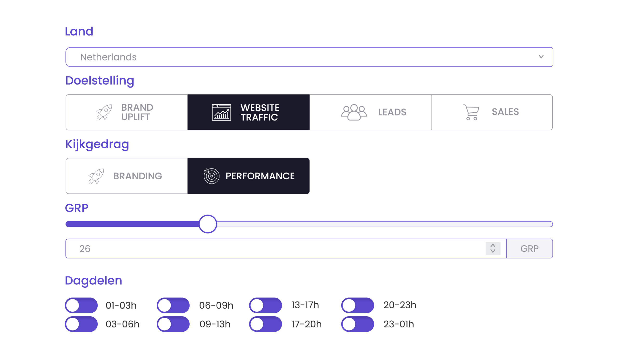Click the Brand Uplift rocket icon
This screenshot has height=364, width=617.
point(104,112)
